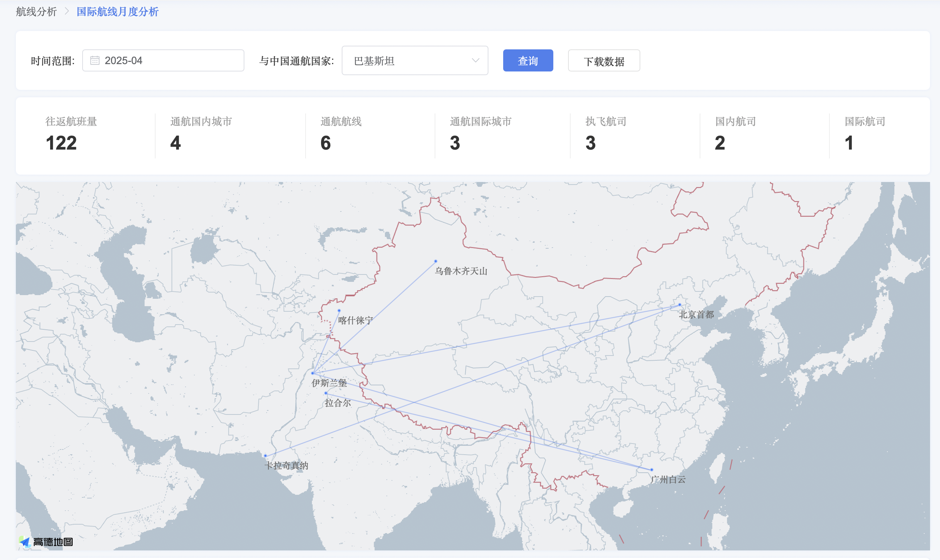Click the calendar icon in date field
Viewport: 940px width, 560px height.
coord(95,60)
